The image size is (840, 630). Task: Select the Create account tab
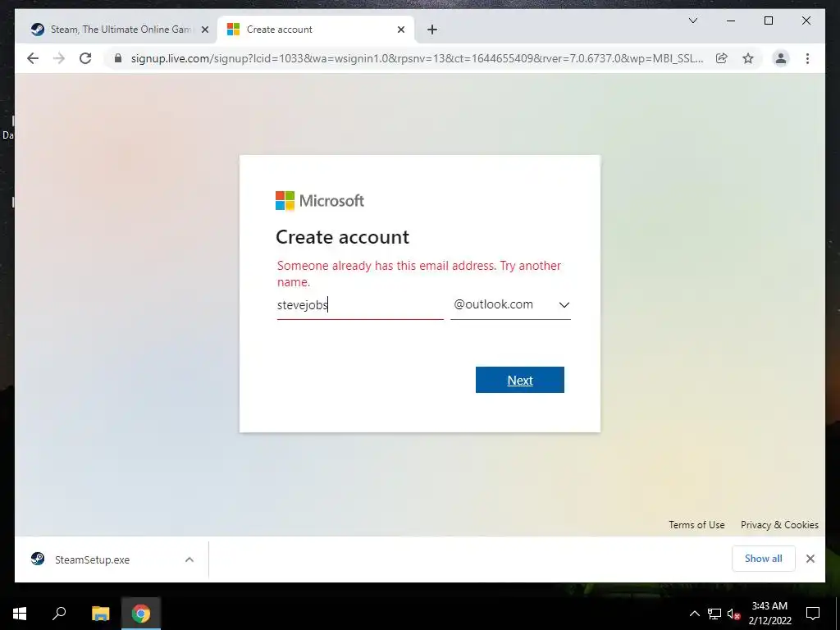coord(316,30)
